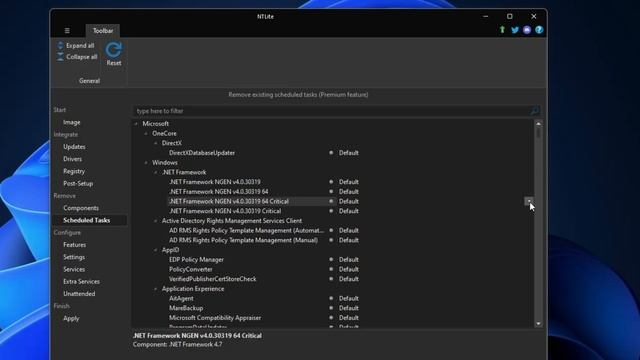Click scrollbar up arrow in task list

538,123
